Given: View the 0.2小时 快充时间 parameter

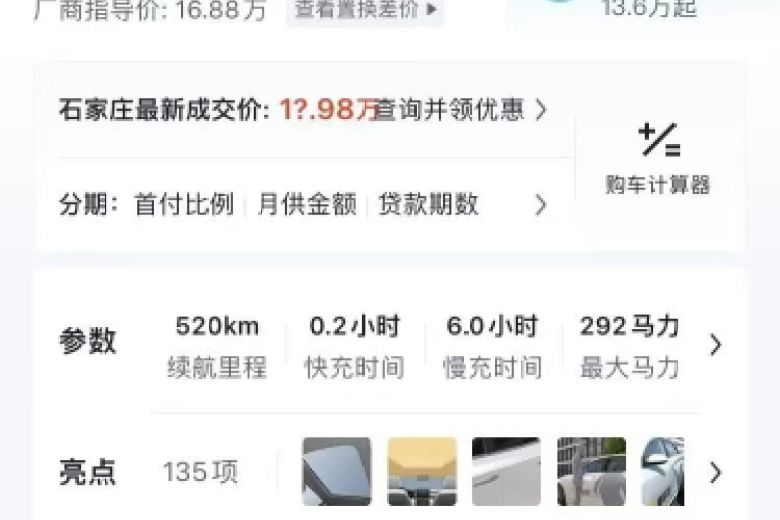Looking at the screenshot, I should pos(354,347).
